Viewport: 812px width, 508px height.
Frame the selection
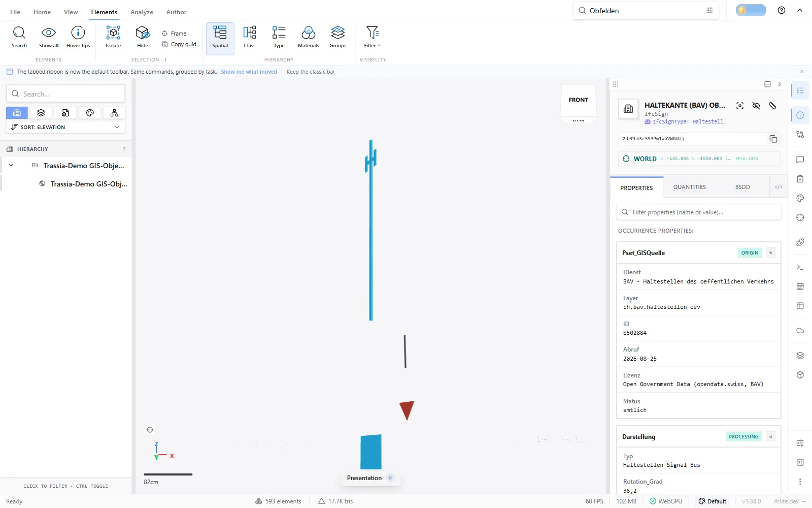[174, 34]
